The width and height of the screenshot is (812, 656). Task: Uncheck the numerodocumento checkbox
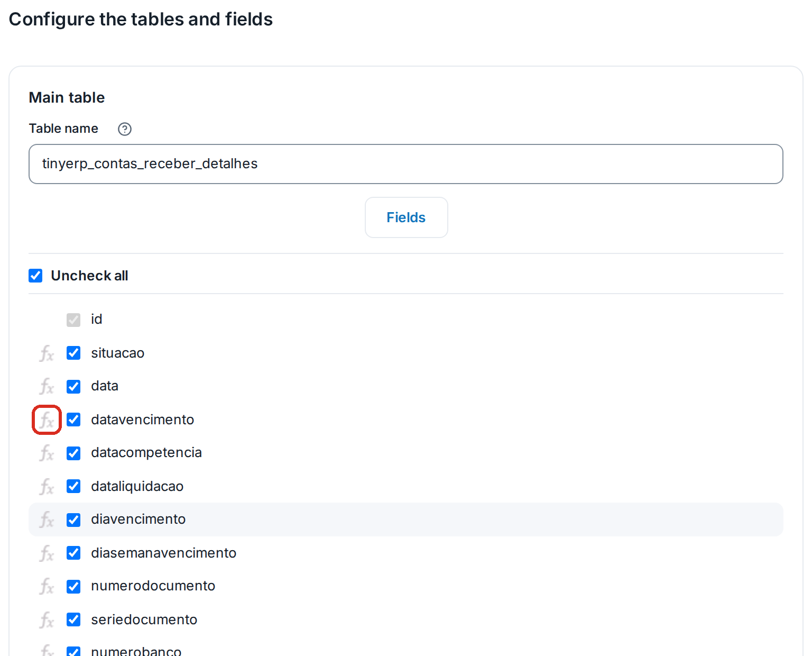pyautogui.click(x=73, y=587)
